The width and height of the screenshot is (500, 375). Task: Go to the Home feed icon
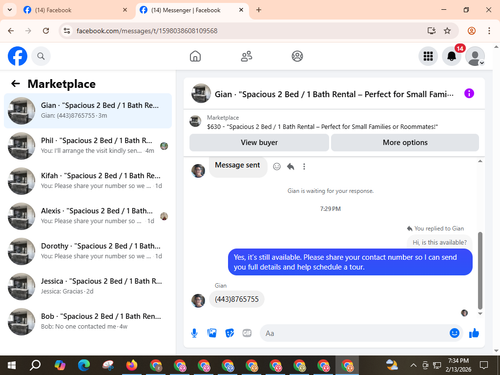tap(195, 56)
